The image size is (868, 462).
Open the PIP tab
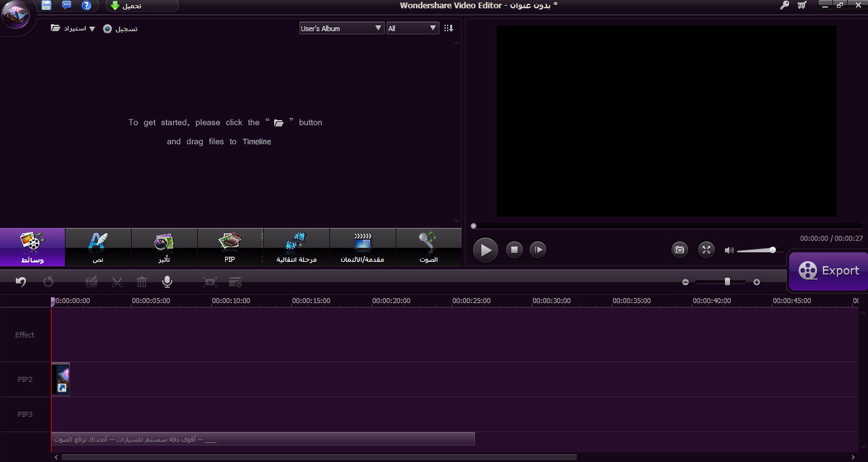point(230,247)
